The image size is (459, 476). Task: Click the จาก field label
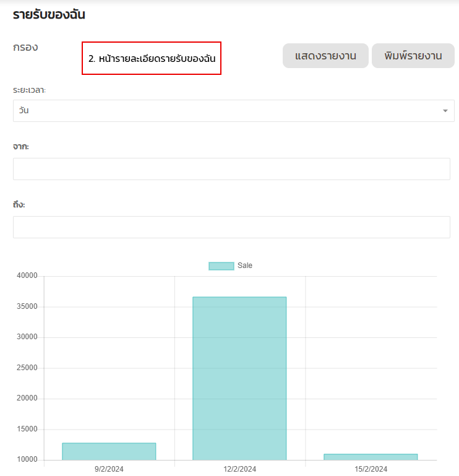click(x=21, y=146)
